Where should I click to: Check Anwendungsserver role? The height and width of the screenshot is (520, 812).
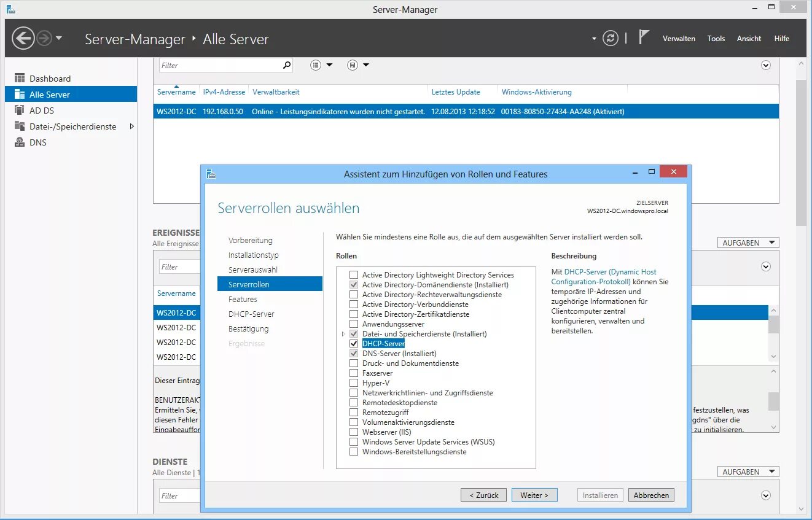[353, 324]
